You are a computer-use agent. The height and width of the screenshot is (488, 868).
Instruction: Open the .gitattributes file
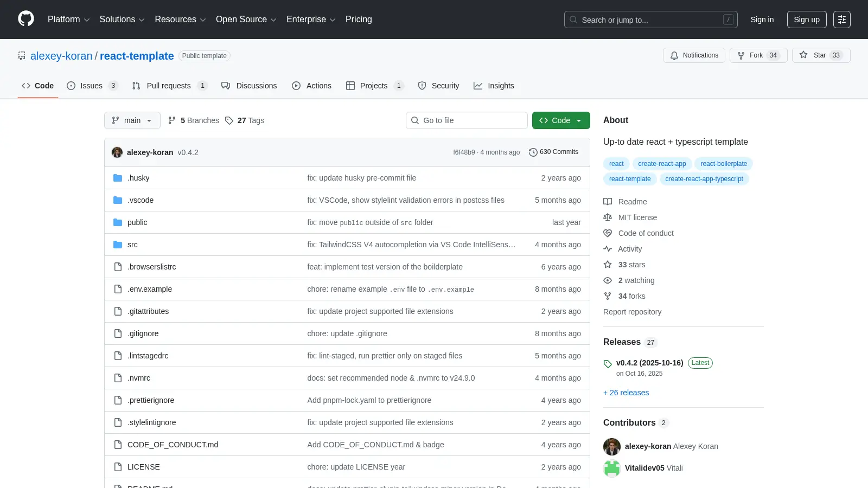148,311
